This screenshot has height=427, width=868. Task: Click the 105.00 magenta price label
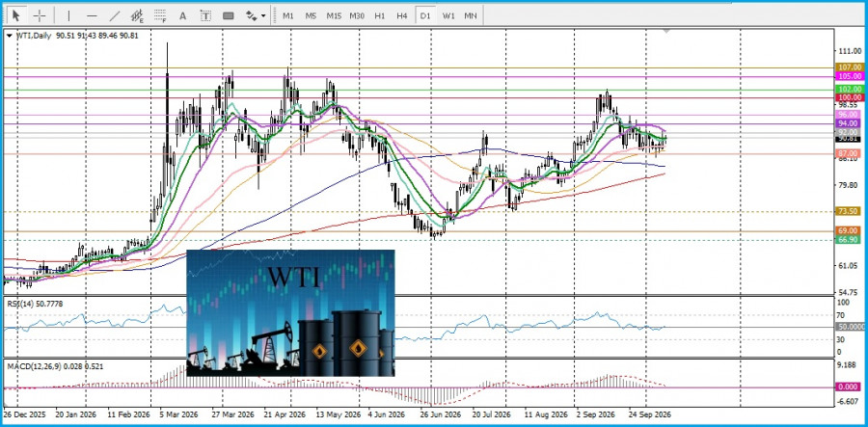click(x=850, y=76)
